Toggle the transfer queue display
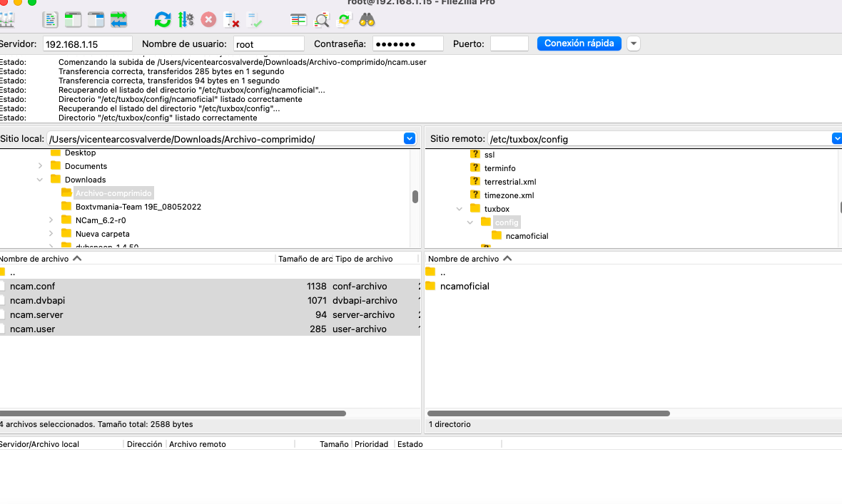The image size is (842, 504). pyautogui.click(x=118, y=20)
